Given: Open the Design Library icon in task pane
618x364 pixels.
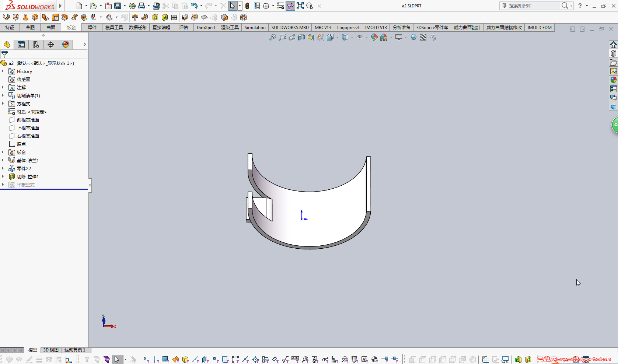Looking at the screenshot, I should pyautogui.click(x=614, y=53).
